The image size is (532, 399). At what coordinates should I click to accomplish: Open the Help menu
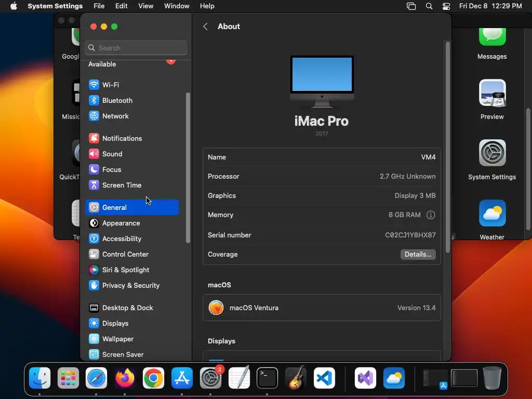click(x=207, y=6)
